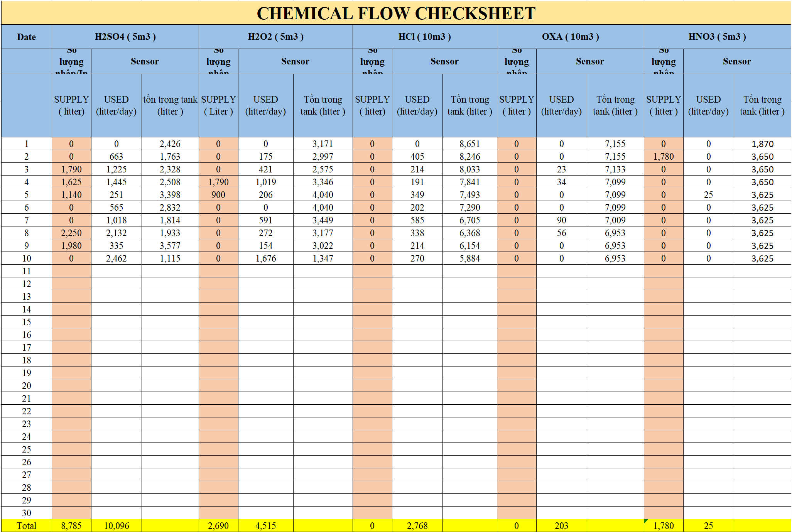Select the yellow Total row label
This screenshot has height=532, width=792.
point(26,525)
